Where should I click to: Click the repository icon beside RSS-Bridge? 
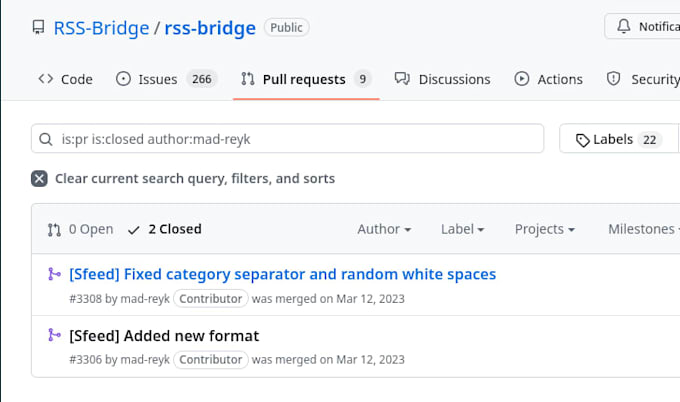(38, 27)
